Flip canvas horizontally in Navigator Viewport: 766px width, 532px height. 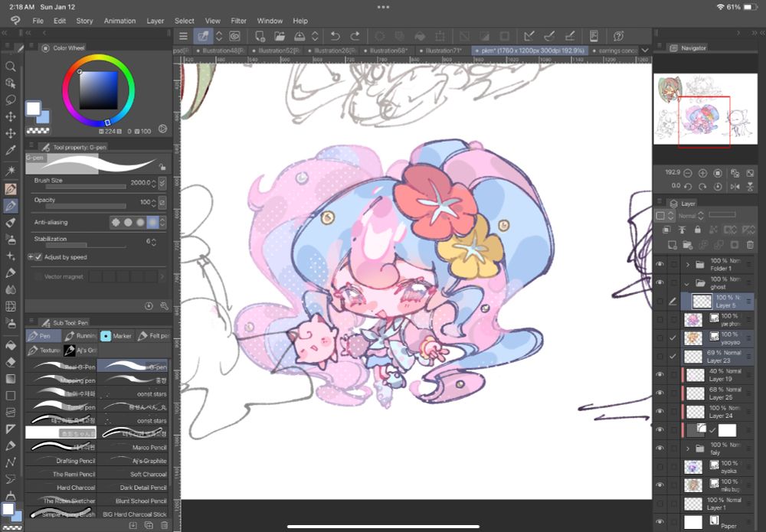pyautogui.click(x=735, y=187)
